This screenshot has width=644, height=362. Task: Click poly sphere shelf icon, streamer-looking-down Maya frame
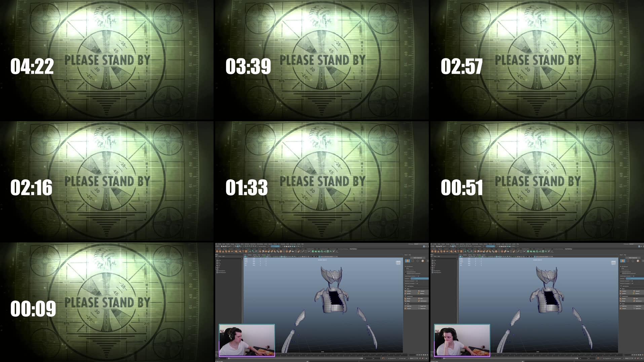click(x=217, y=251)
